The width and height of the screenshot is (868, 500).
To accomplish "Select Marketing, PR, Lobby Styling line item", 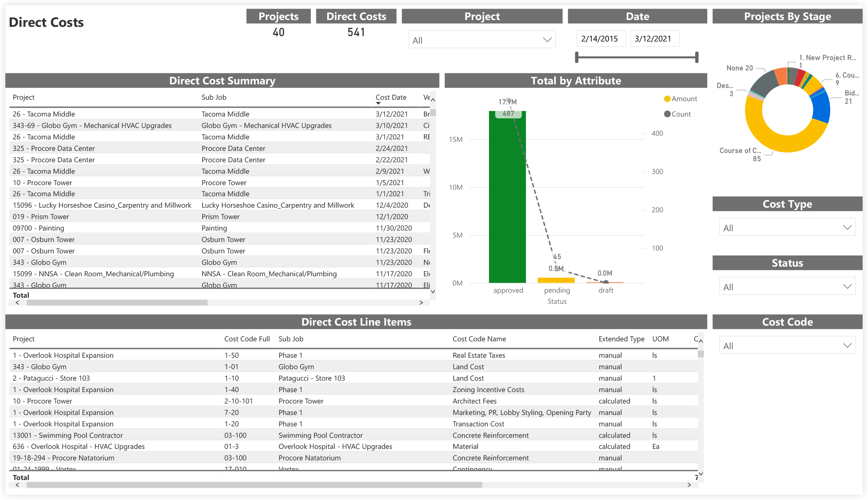I will click(x=354, y=412).
